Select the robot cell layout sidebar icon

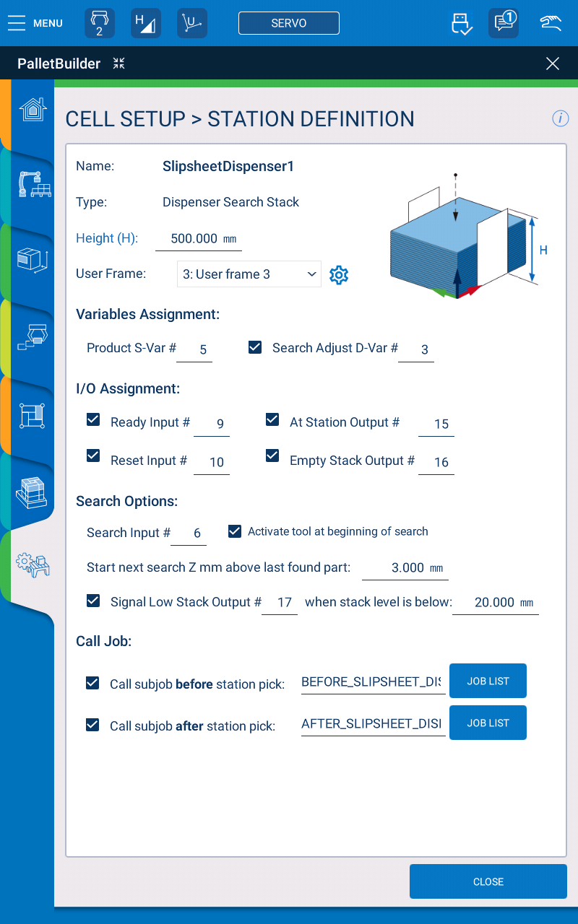click(x=34, y=185)
